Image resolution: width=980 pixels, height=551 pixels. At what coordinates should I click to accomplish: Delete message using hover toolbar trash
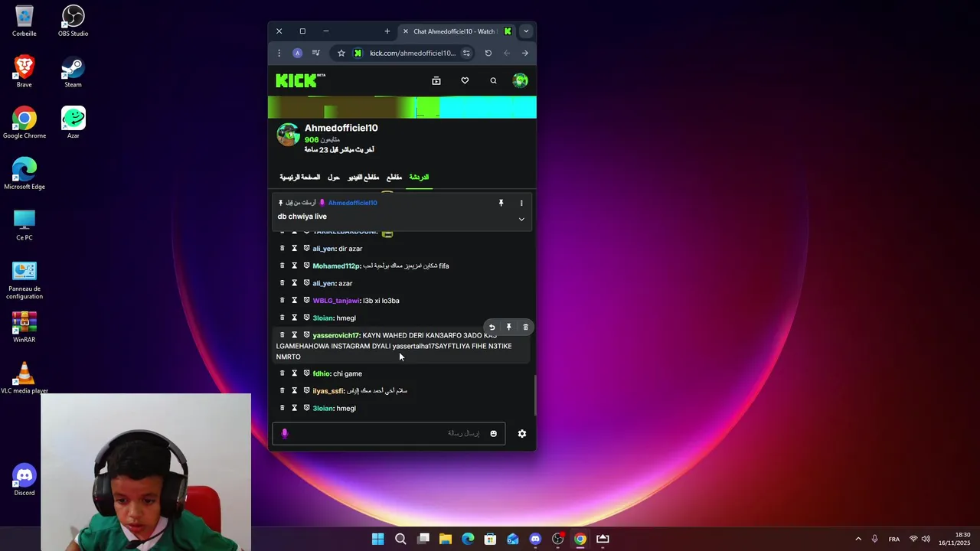coord(525,328)
